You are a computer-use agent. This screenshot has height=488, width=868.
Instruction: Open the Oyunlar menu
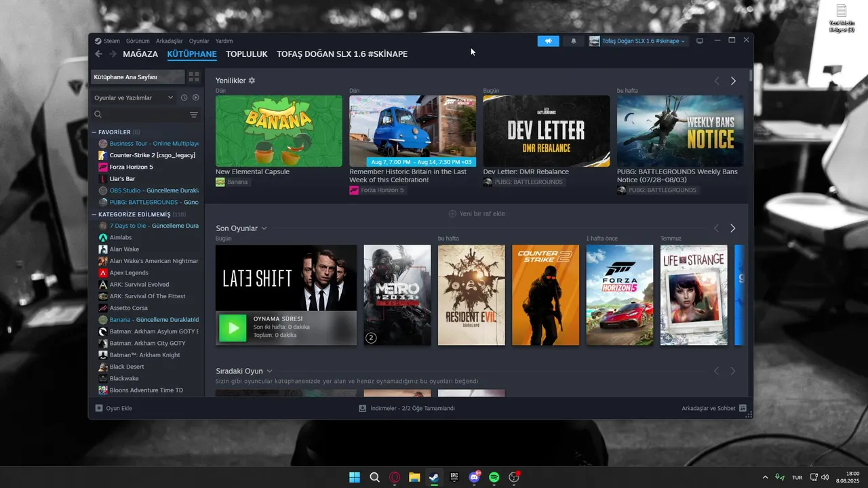(x=199, y=41)
